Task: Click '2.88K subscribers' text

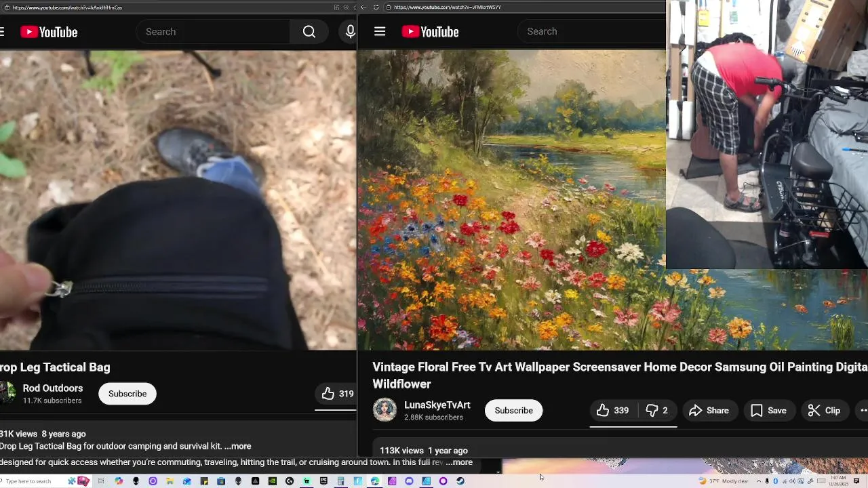Action: (434, 417)
